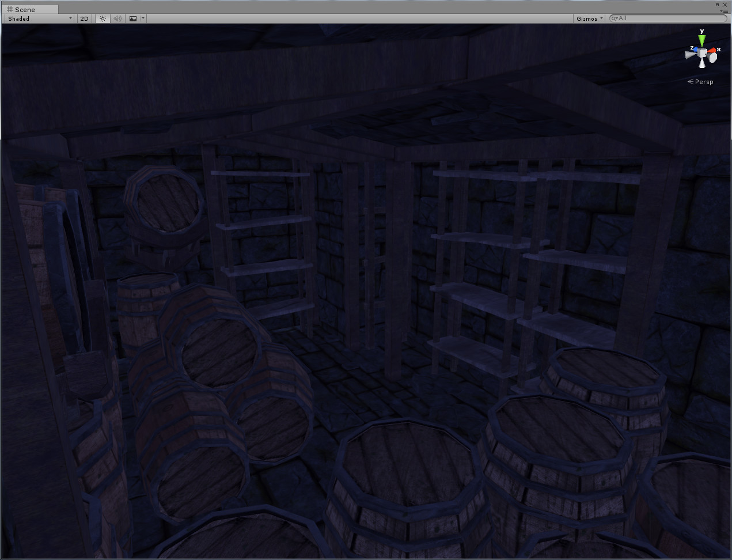Switch to the Scene tab
Screen dimensions: 732x560
[x=31, y=9]
